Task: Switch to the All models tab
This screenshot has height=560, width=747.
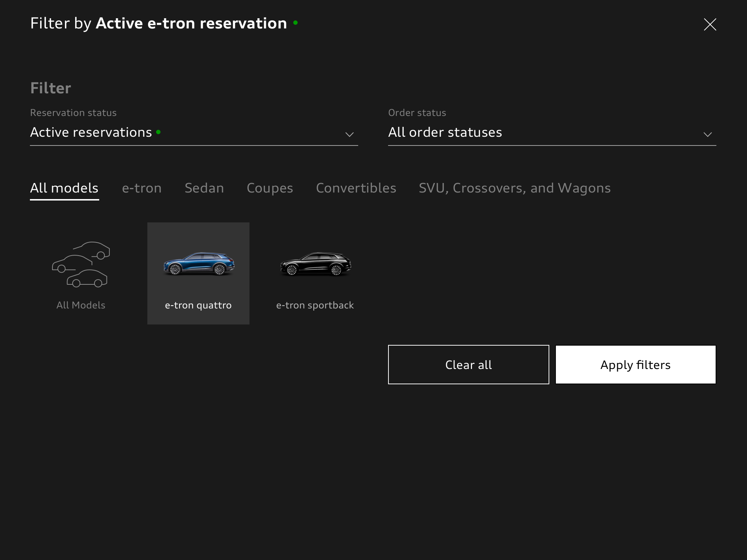Action: pos(64,188)
